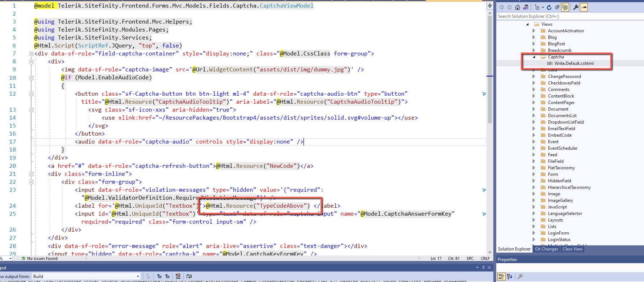The height and width of the screenshot is (282, 644).
Task: Toggle Show All Files button
Action: [565, 7]
